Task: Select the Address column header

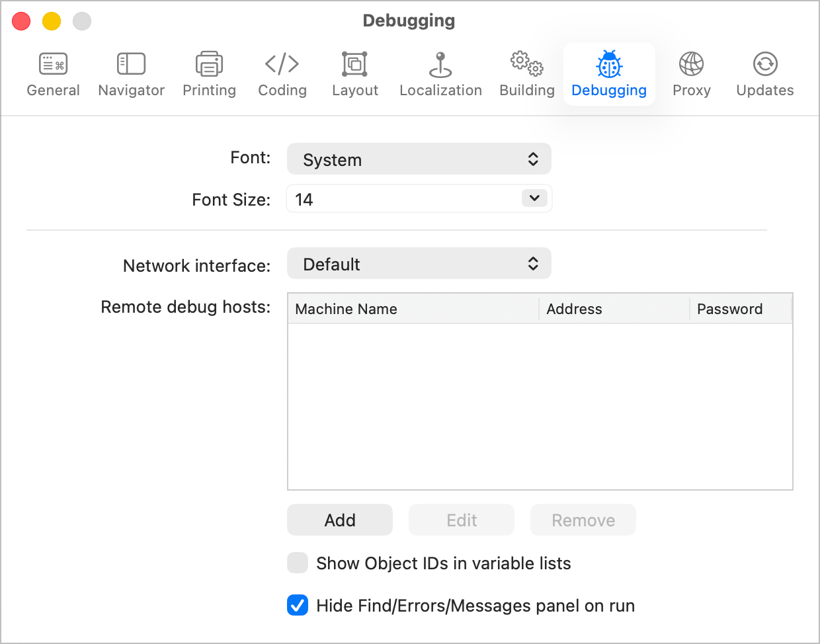Action: [575, 309]
